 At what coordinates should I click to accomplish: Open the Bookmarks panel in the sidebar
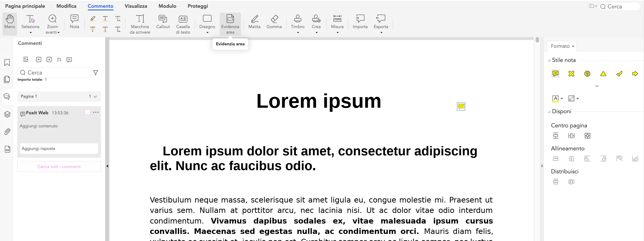(x=7, y=62)
